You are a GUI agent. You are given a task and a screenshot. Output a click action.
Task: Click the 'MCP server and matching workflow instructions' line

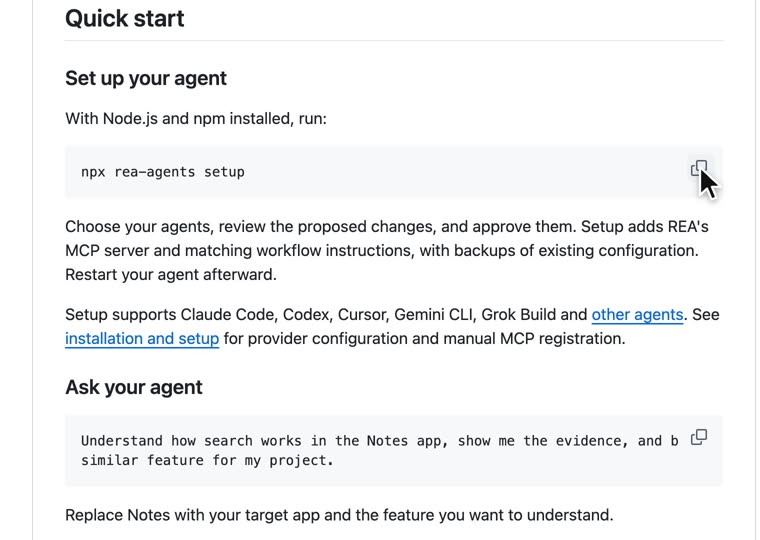[x=382, y=251]
